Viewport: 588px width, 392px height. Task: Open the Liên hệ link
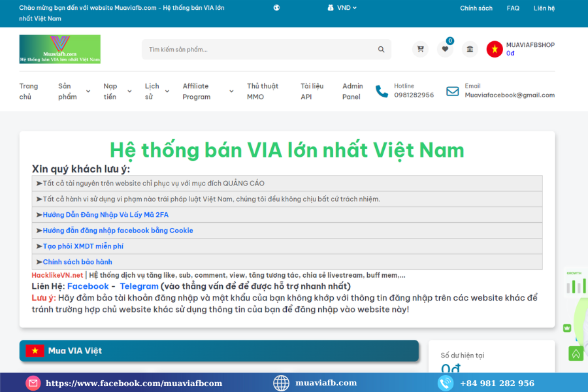(544, 8)
